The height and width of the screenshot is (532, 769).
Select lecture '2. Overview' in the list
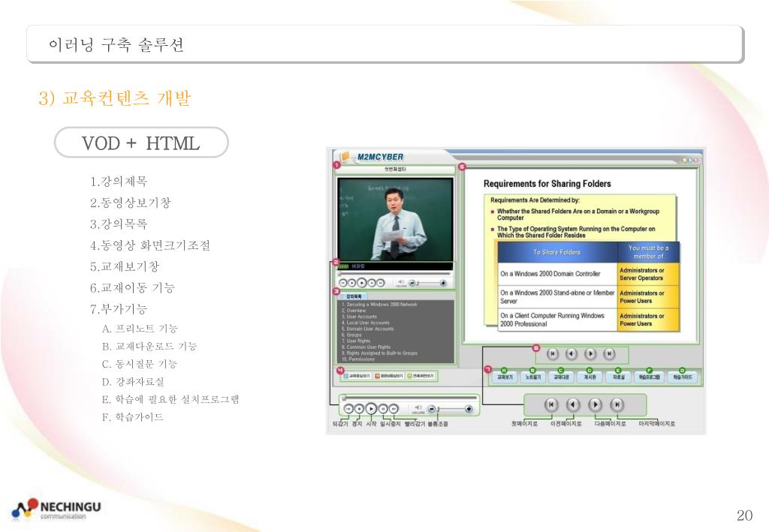[354, 311]
